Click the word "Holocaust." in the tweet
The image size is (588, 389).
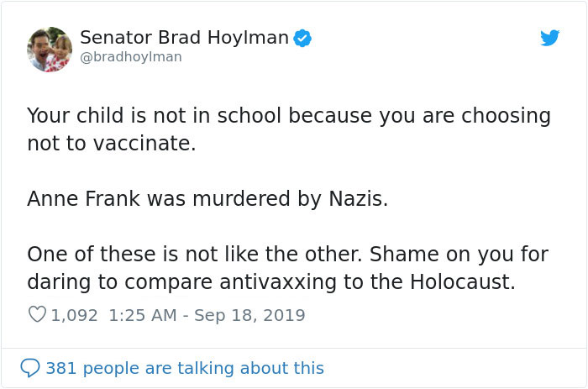pos(461,282)
